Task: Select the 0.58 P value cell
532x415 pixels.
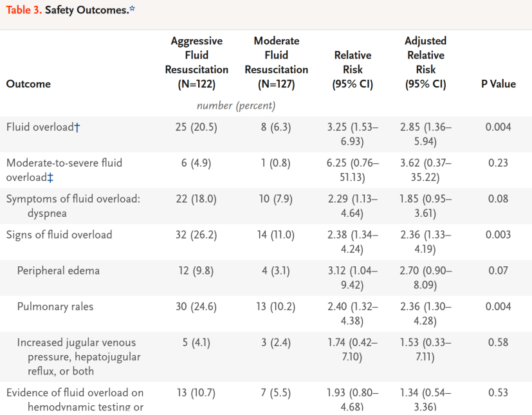Action: point(498,343)
